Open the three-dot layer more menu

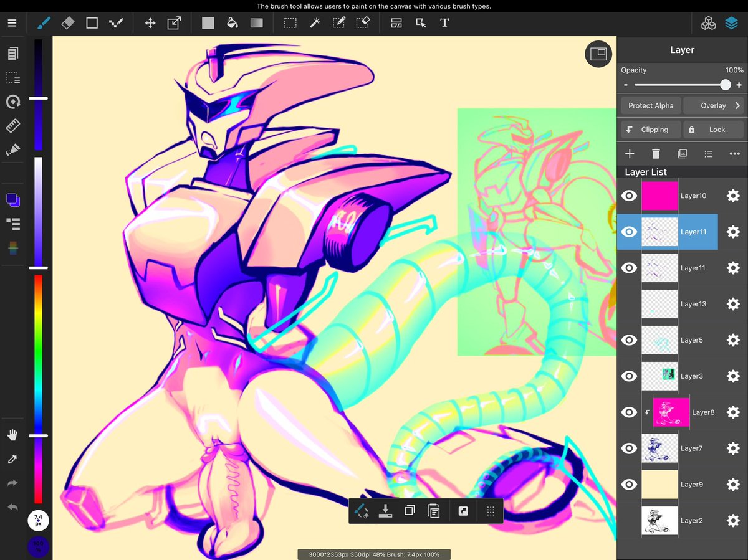734,154
